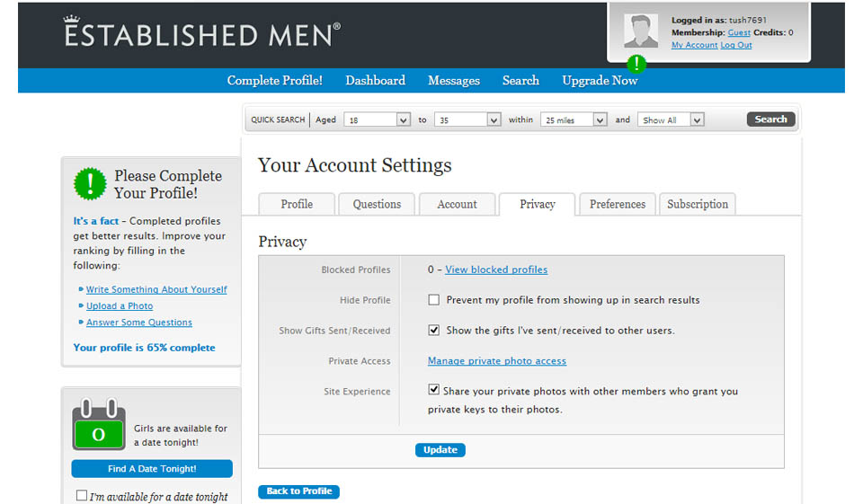Click Find A Date Tonight button

tap(152, 469)
